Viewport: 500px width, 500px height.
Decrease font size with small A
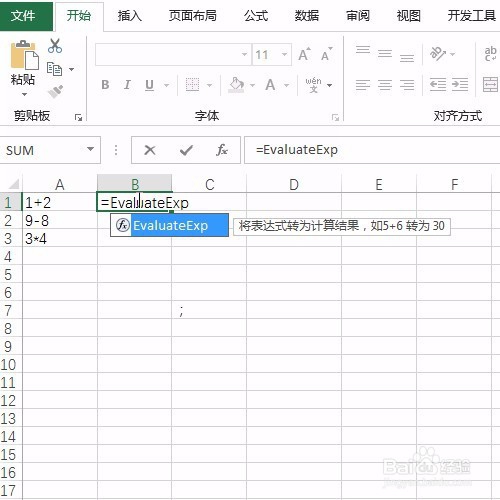point(327,54)
